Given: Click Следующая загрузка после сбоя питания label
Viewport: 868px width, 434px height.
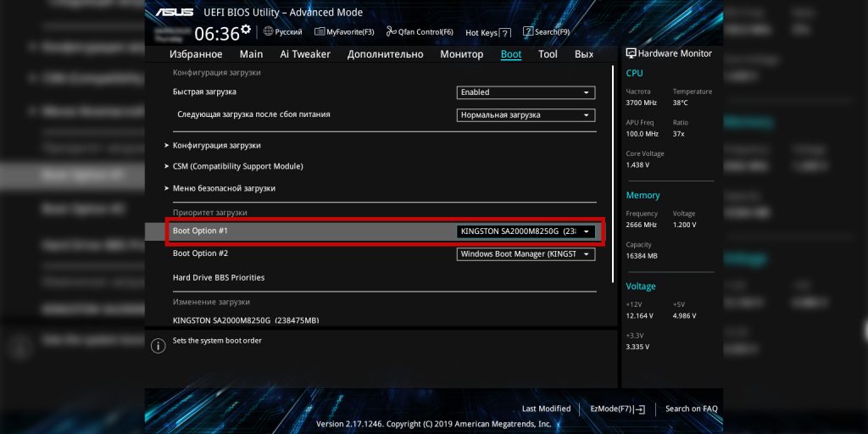Looking at the screenshot, I should 253,114.
